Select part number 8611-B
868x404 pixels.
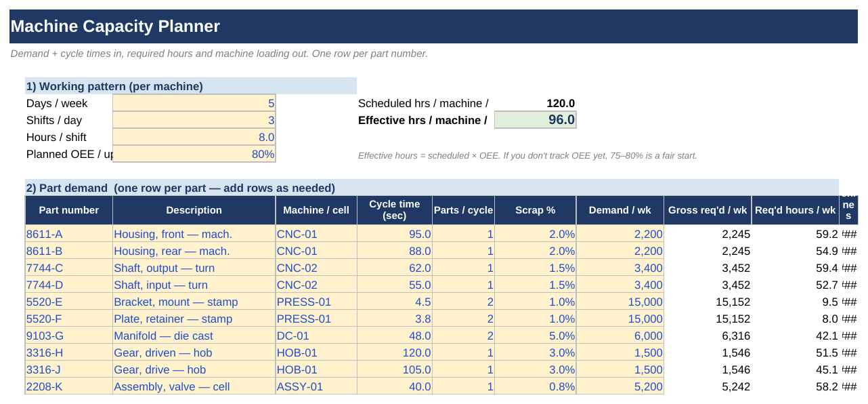coord(69,251)
